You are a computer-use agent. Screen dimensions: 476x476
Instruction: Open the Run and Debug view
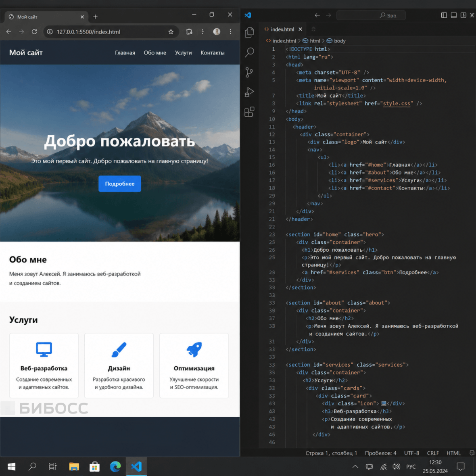249,92
